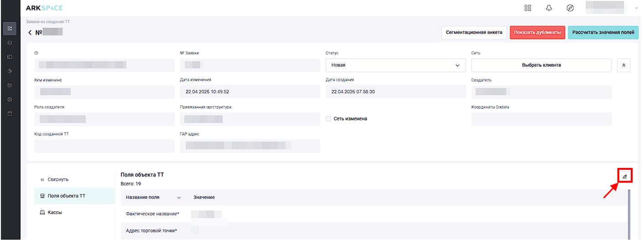
Task: Click the "Показать дубликаты" button
Action: (x=537, y=32)
